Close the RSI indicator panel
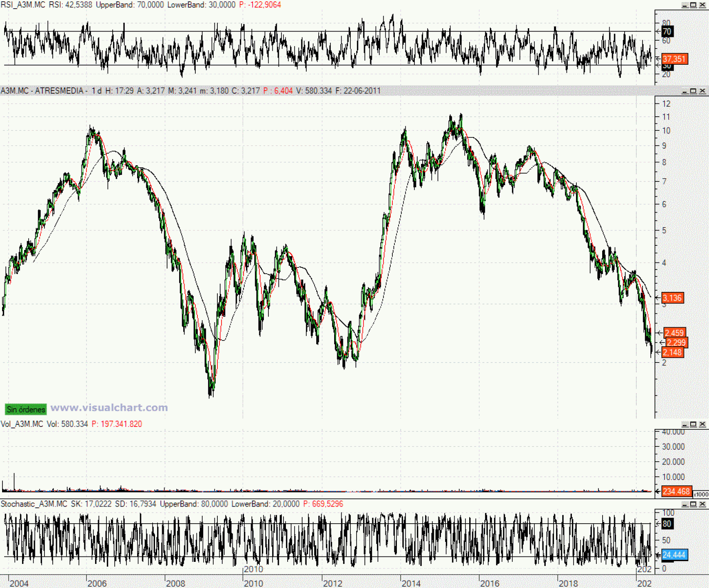Screen dimensions: 709x588 pyautogui.click(x=702, y=5)
